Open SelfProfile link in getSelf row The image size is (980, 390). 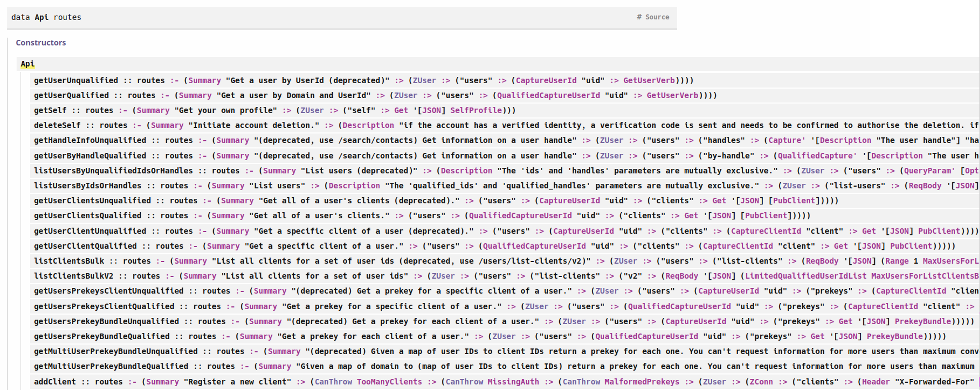click(x=476, y=110)
